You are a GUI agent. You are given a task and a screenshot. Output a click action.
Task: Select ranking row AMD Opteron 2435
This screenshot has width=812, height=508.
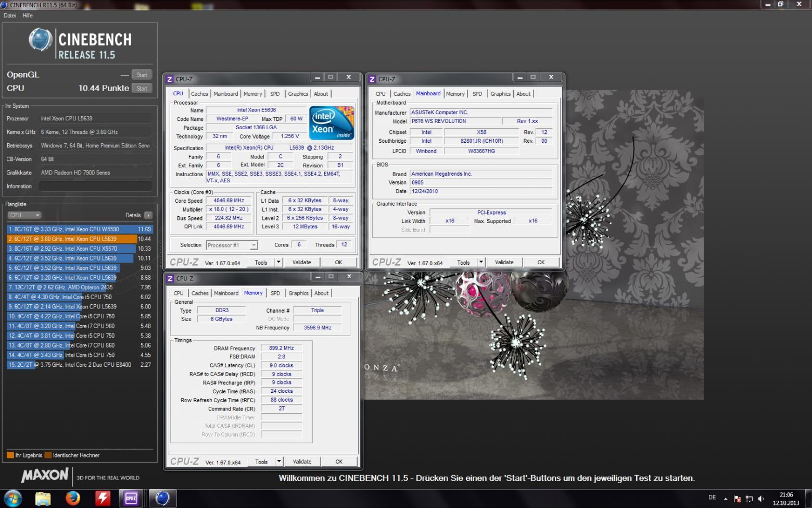pos(80,287)
